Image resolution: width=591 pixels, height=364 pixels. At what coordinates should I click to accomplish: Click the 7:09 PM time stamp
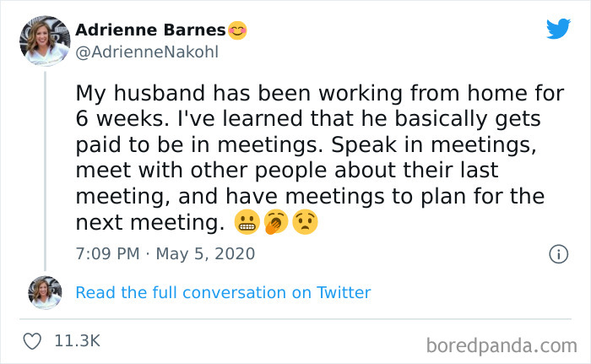107,253
